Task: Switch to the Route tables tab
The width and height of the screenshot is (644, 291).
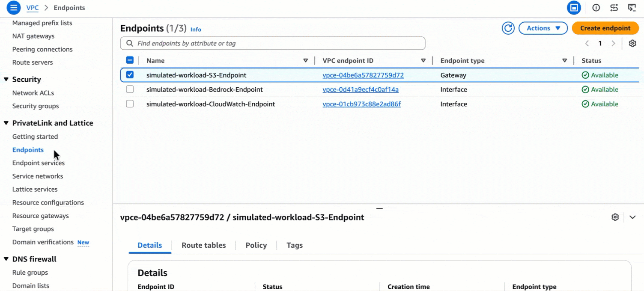Action: 203,245
